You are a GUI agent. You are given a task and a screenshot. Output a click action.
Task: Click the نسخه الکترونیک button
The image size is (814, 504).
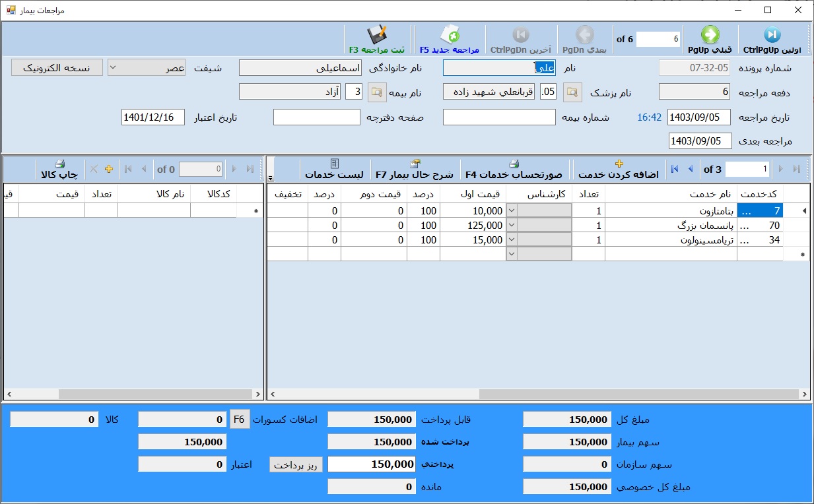[57, 68]
